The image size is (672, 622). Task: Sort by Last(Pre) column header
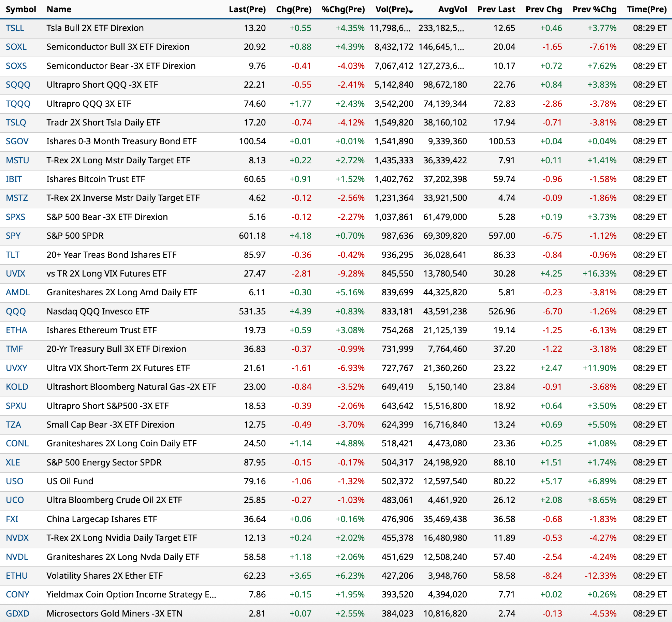click(247, 10)
